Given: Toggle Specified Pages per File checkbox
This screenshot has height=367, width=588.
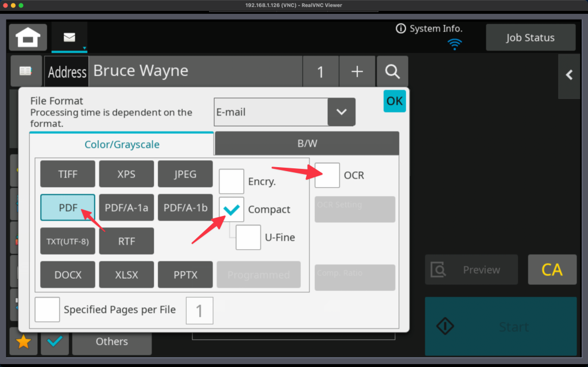Looking at the screenshot, I should pyautogui.click(x=47, y=310).
